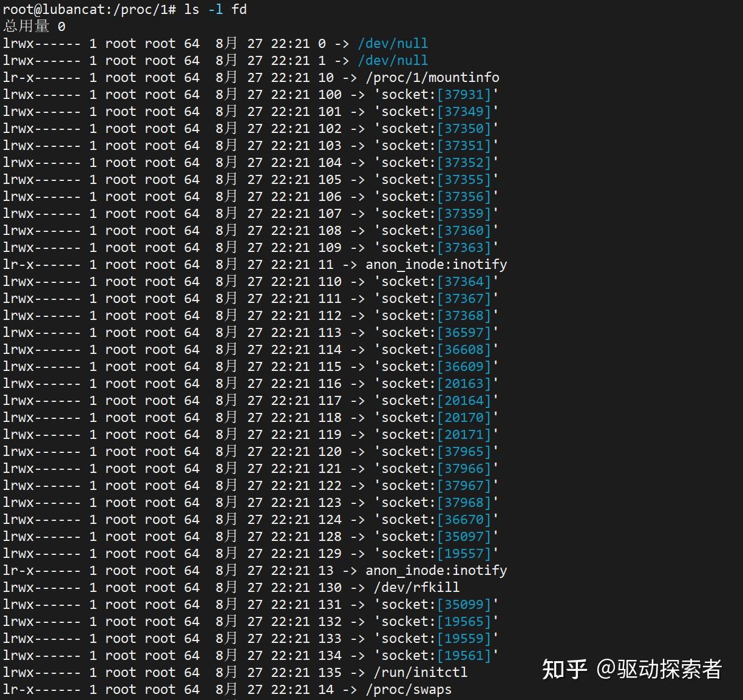This screenshot has height=700, width=743.
Task: Click socket:[37349] on fd 101 row
Action: point(436,111)
